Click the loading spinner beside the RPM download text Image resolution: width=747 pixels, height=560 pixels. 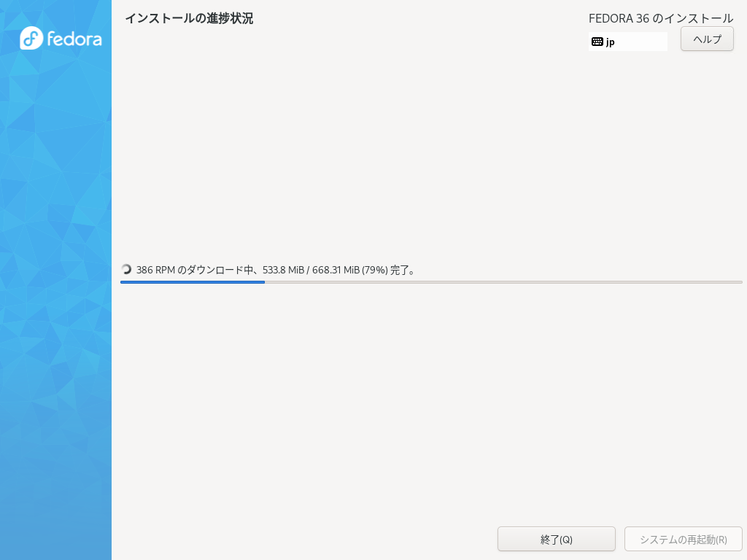click(126, 270)
